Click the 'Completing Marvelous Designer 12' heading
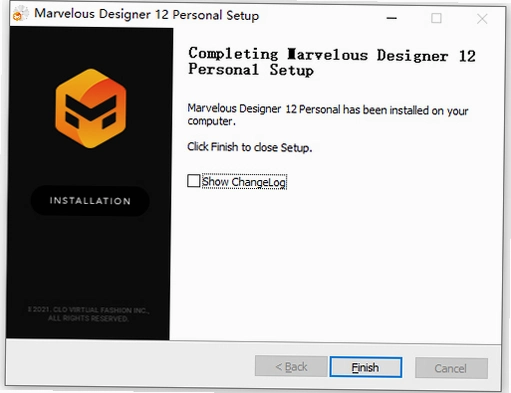Image resolution: width=511 pixels, height=393 pixels. click(x=332, y=55)
